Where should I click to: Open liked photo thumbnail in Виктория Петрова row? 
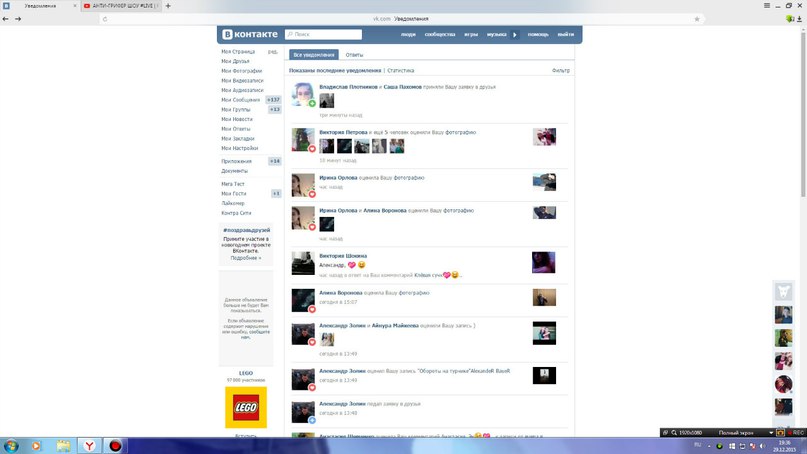click(x=544, y=137)
